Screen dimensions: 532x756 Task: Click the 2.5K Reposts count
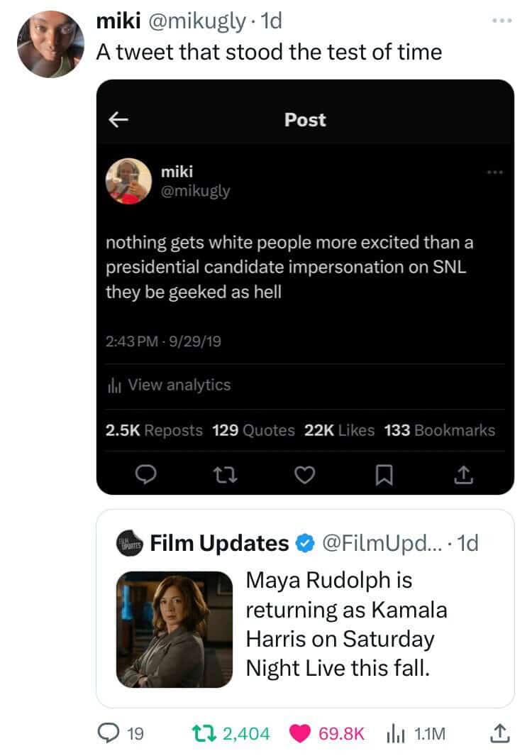[154, 430]
